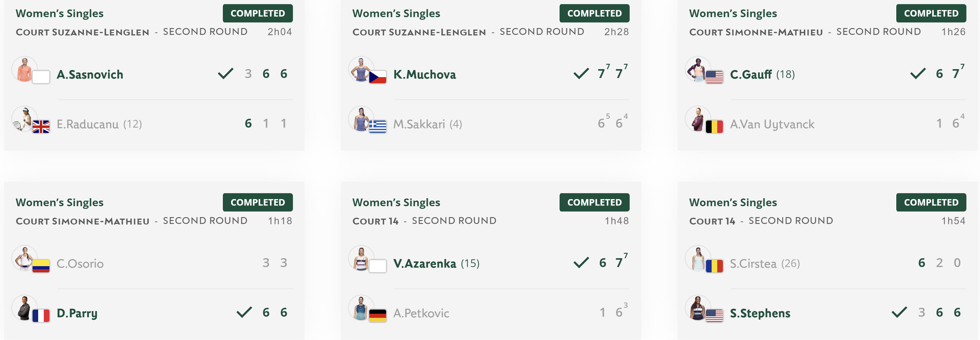The image size is (980, 340).
Task: Click the French flag beside D.Parry
Action: (41, 316)
